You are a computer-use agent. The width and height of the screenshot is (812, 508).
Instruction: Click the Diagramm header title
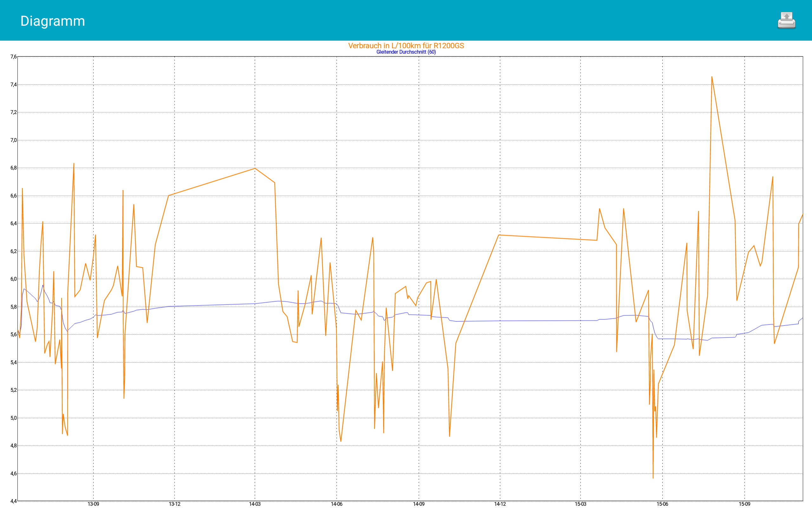[53, 21]
